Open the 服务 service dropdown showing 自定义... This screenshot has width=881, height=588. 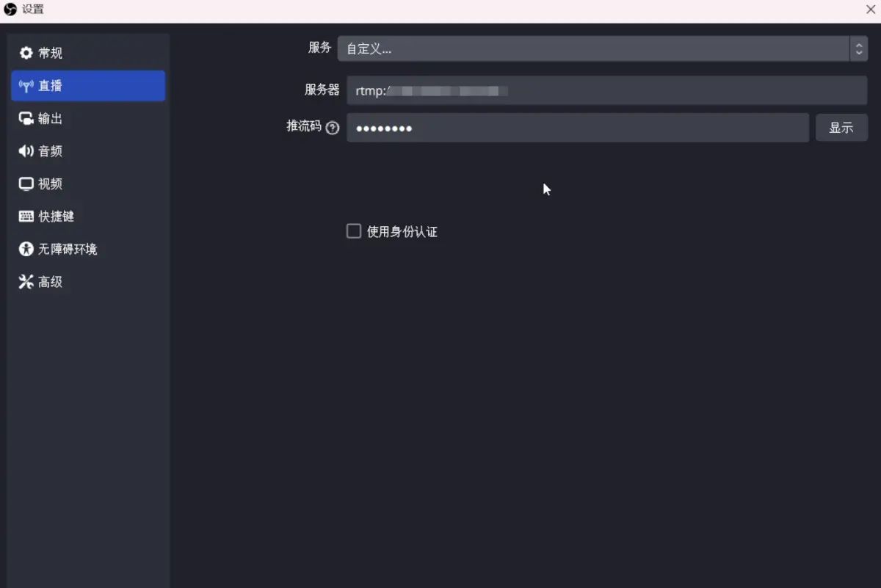tap(595, 48)
